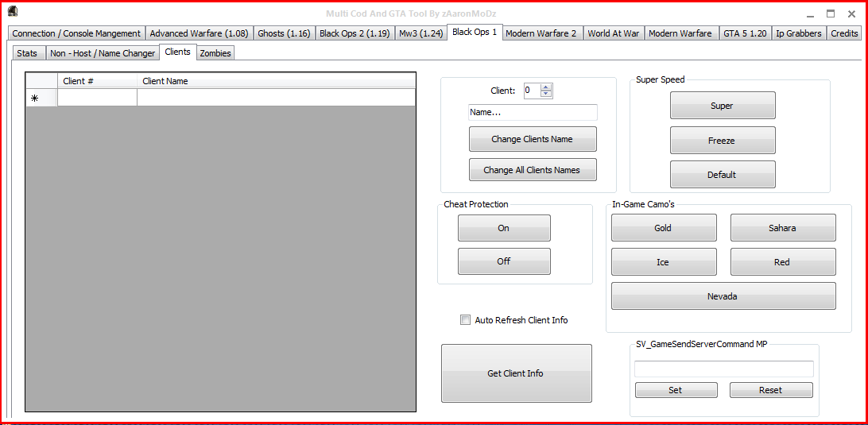Select the Black Ops 2 (1.19) tab
Image resolution: width=868 pixels, height=425 pixels.
point(355,33)
